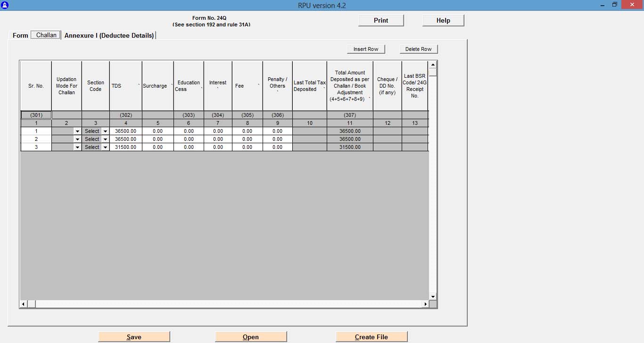This screenshot has width=644, height=343.
Task: Click Interest cell in row 3
Action: (218, 147)
